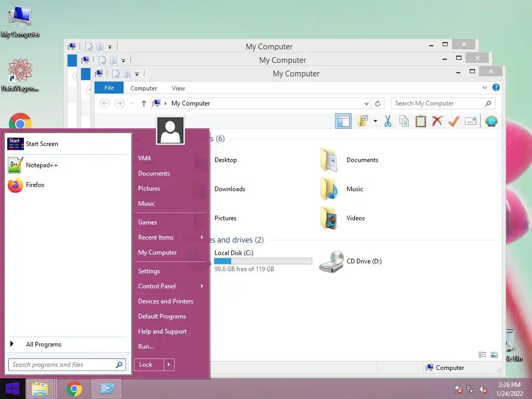Click the Lock button
The image size is (532, 399).
(x=149, y=365)
